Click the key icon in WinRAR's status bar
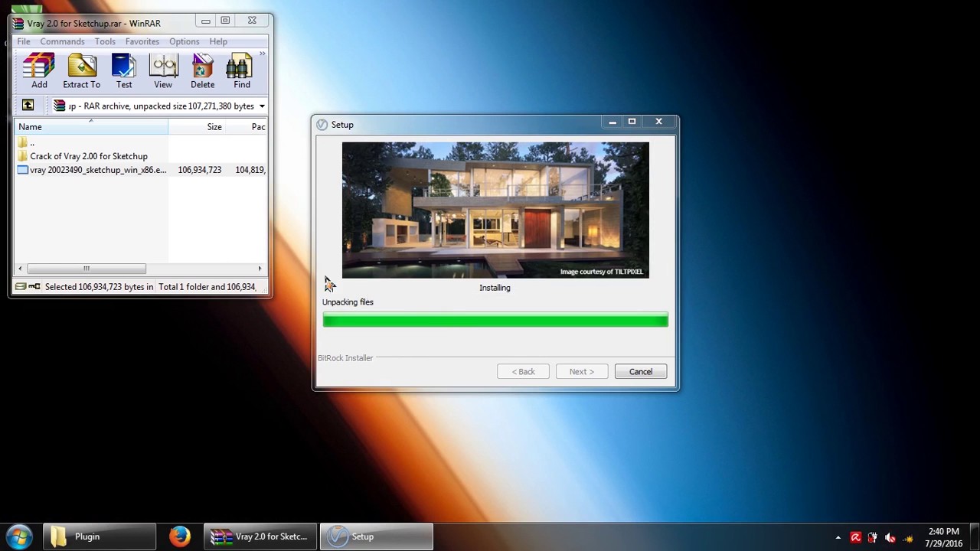980x551 pixels. tap(34, 287)
